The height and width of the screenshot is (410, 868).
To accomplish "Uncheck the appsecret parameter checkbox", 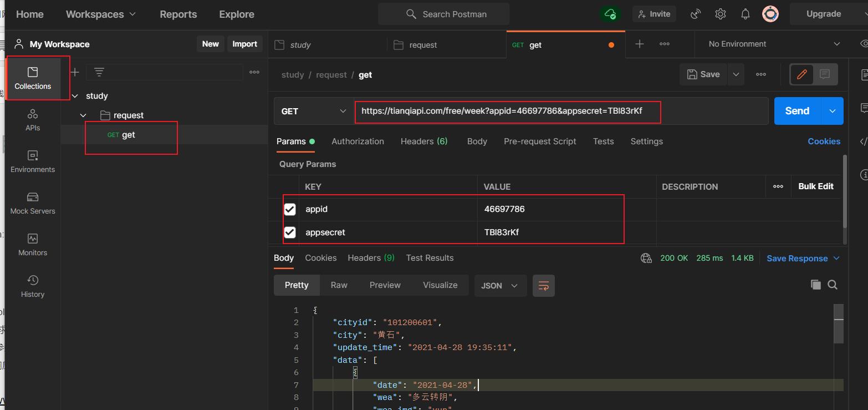I will (x=290, y=232).
